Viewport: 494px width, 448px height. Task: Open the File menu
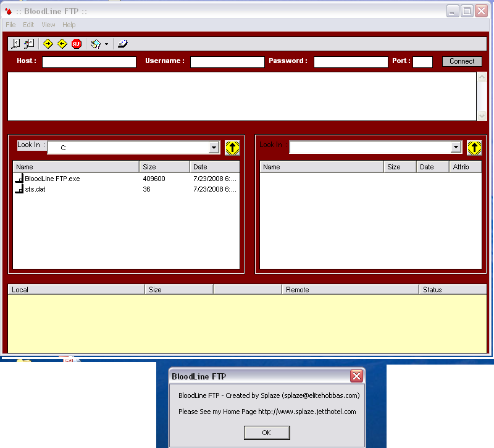[x=10, y=25]
